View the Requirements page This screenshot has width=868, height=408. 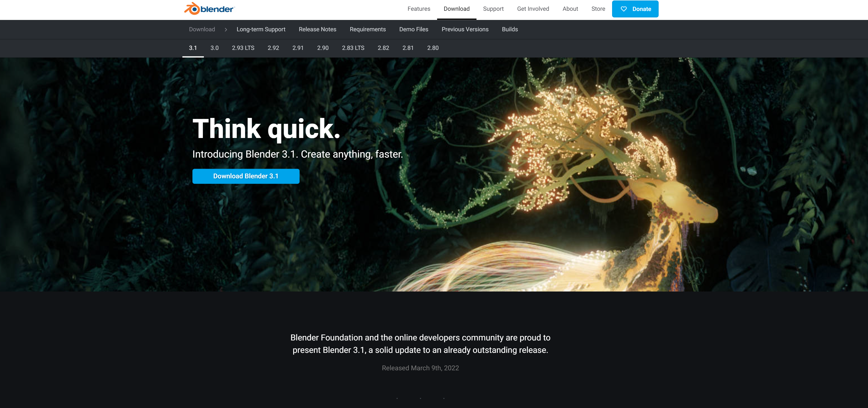(367, 29)
